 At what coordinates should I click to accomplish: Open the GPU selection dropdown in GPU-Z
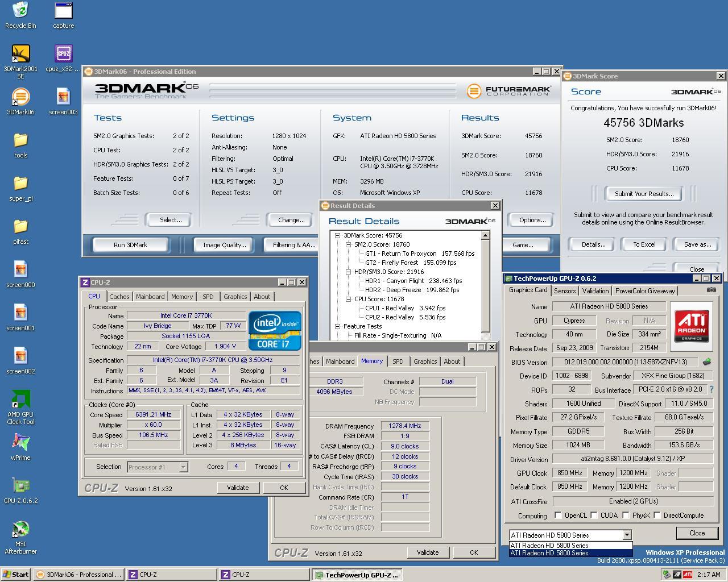tap(627, 535)
